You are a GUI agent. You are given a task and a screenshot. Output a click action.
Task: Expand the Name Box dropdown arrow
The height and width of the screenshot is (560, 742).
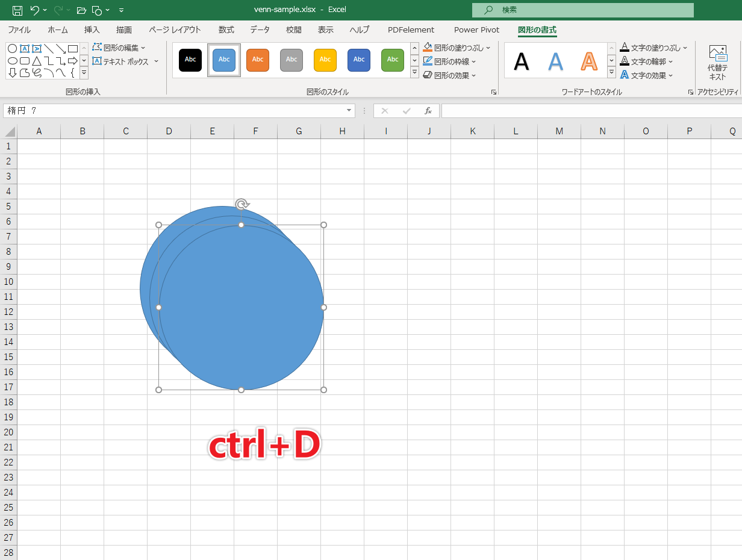tap(349, 111)
